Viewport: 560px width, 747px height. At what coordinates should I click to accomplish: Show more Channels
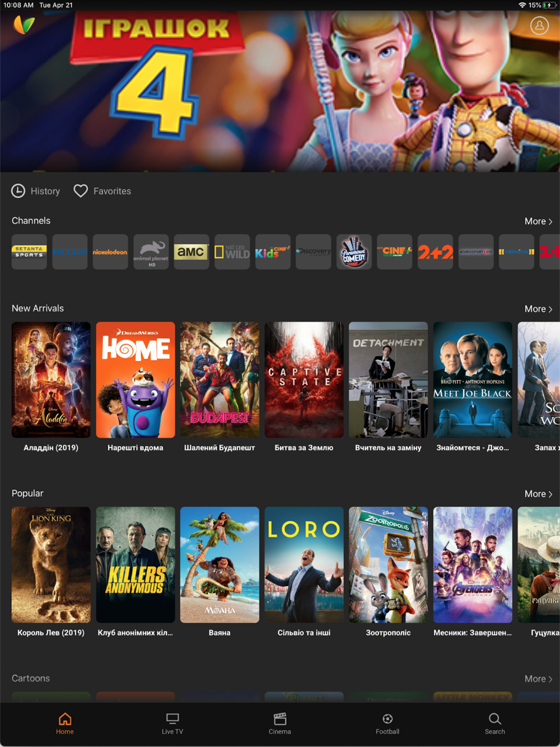click(539, 221)
